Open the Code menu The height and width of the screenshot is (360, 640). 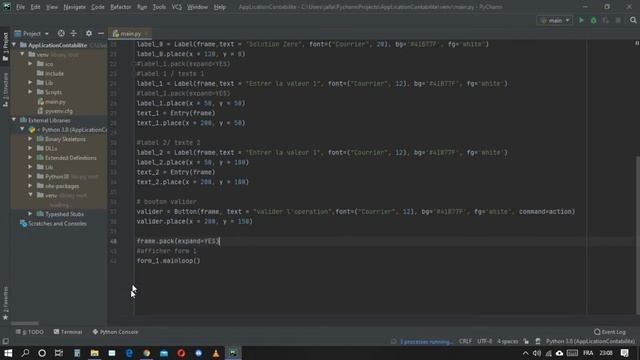(x=98, y=7)
